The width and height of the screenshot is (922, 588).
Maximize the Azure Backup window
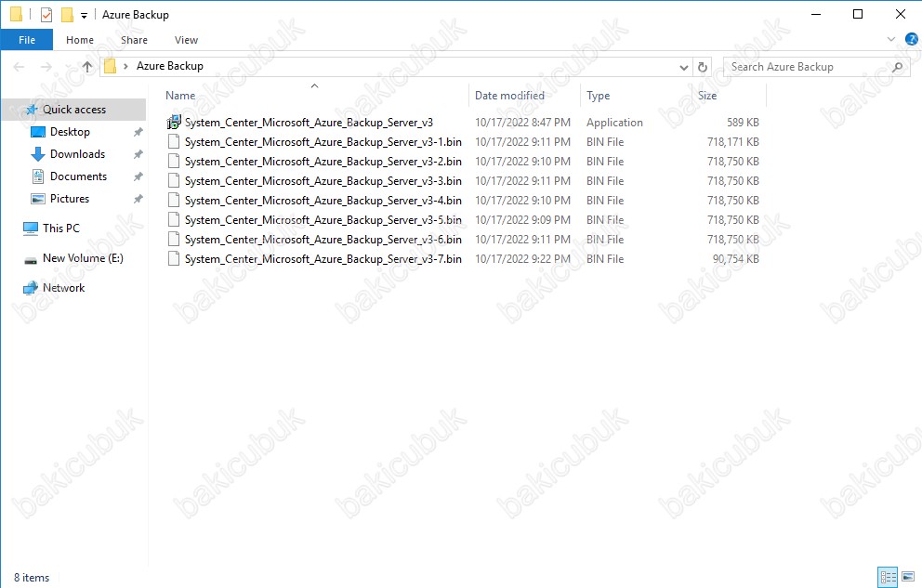pyautogui.click(x=858, y=14)
